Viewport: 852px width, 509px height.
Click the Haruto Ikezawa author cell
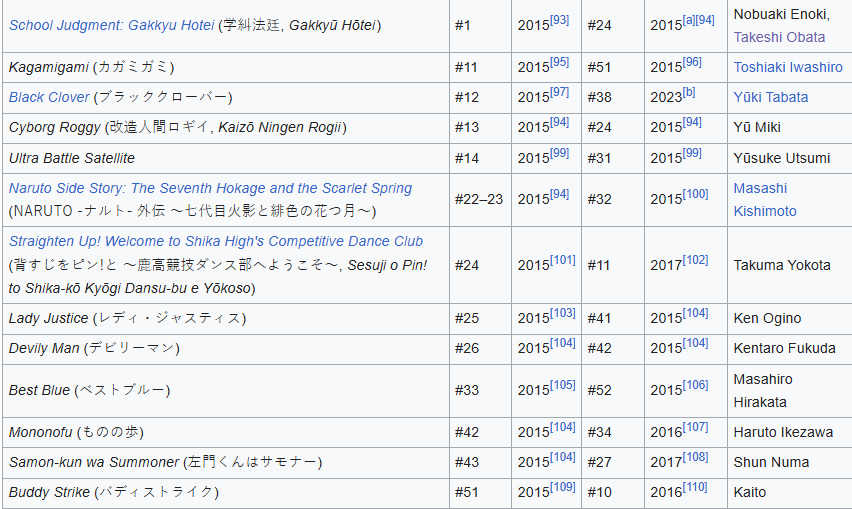tap(790, 432)
